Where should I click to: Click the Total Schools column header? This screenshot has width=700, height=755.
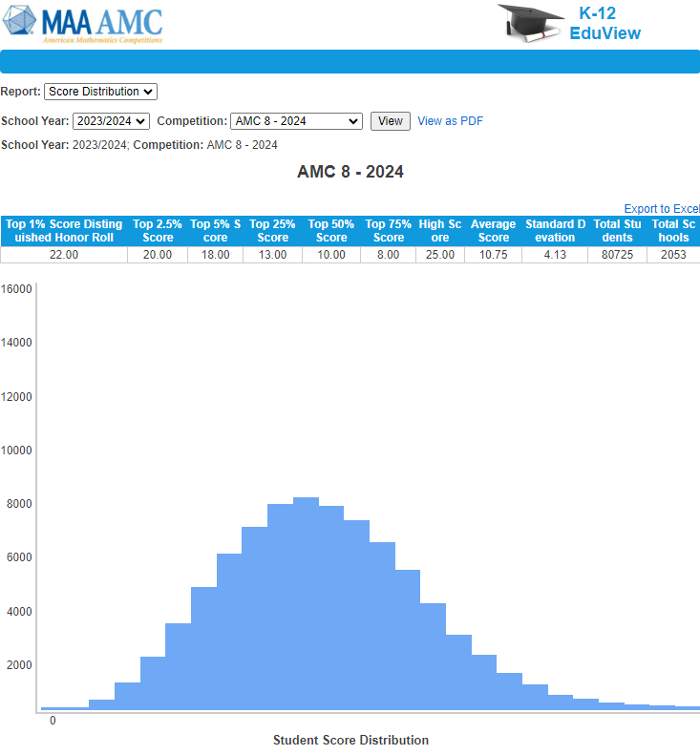pyautogui.click(x=673, y=231)
